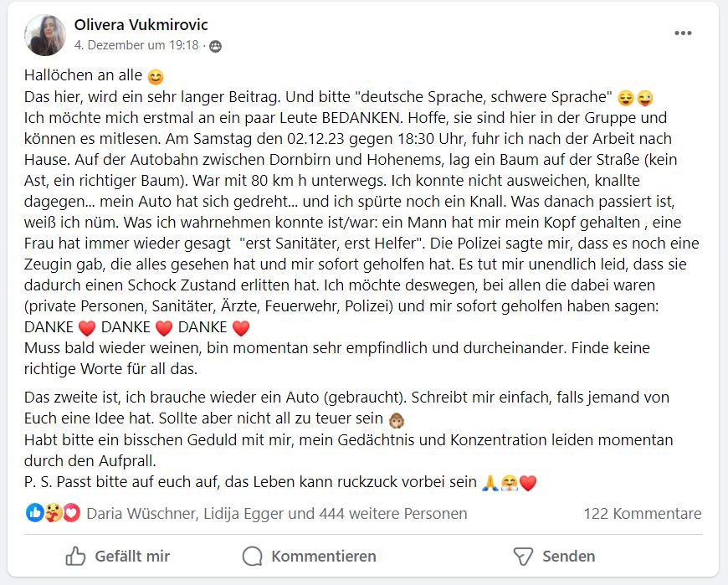Click the audience group icon beside timestamp

pyautogui.click(x=215, y=46)
